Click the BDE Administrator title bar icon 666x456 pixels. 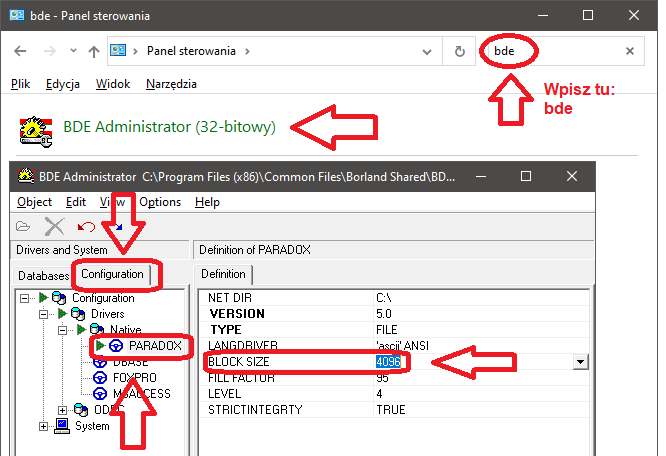pos(26,176)
